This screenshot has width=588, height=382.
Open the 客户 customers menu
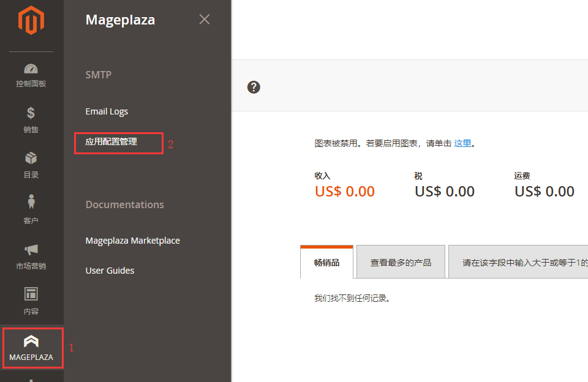[31, 209]
